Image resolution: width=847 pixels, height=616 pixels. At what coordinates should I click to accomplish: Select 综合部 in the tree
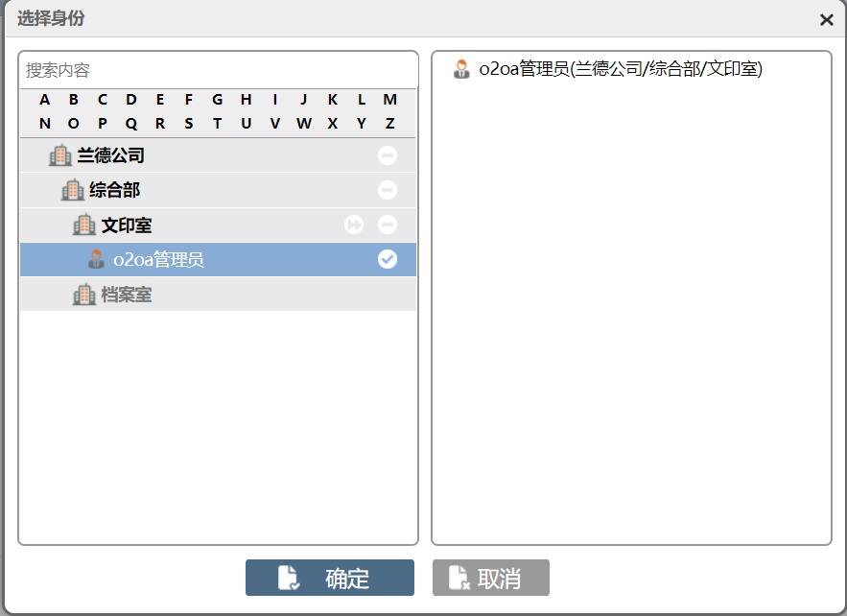point(219,190)
